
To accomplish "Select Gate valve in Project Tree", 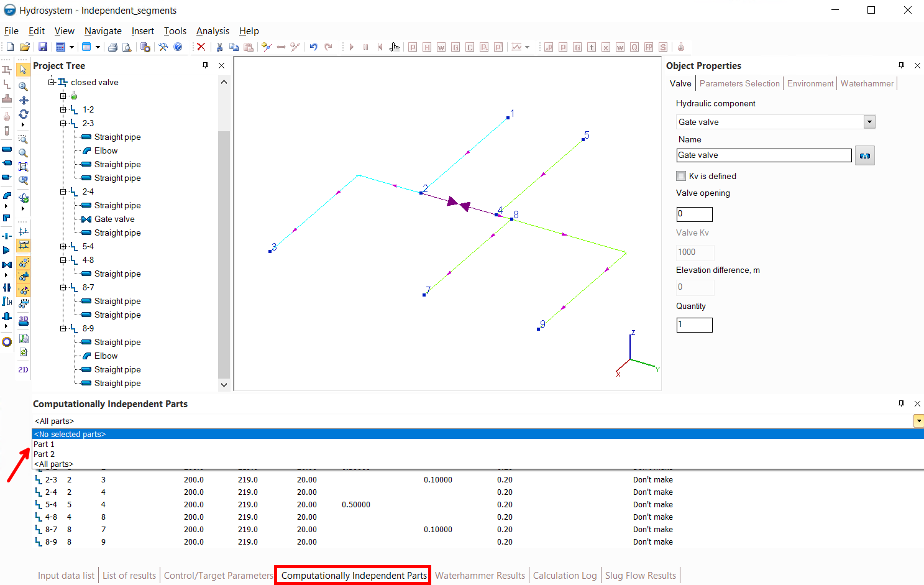I will point(114,219).
